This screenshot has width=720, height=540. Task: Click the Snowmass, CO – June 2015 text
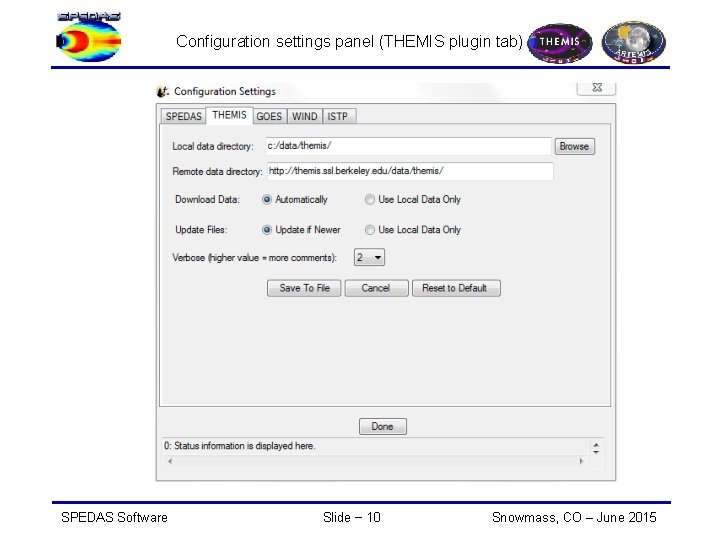tap(574, 518)
